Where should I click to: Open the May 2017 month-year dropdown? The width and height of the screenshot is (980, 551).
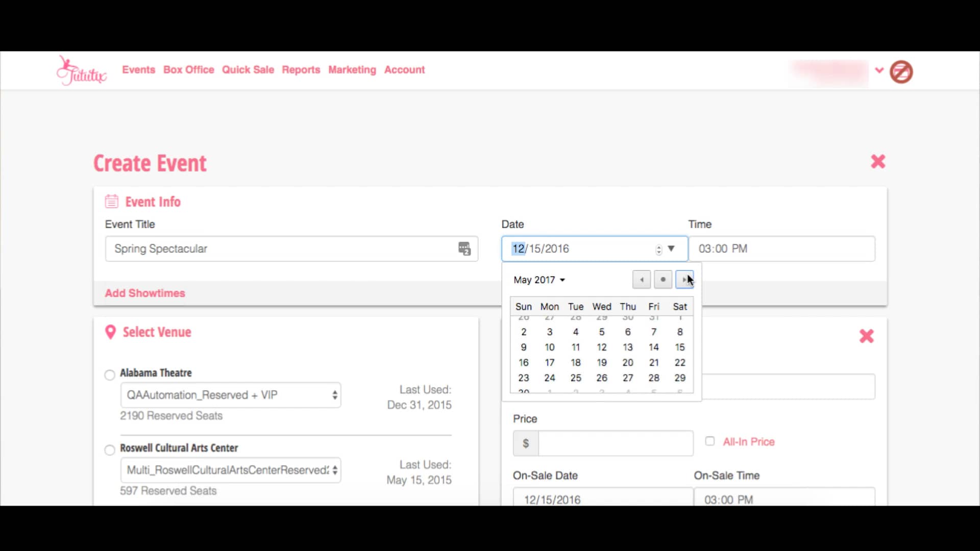coord(538,280)
